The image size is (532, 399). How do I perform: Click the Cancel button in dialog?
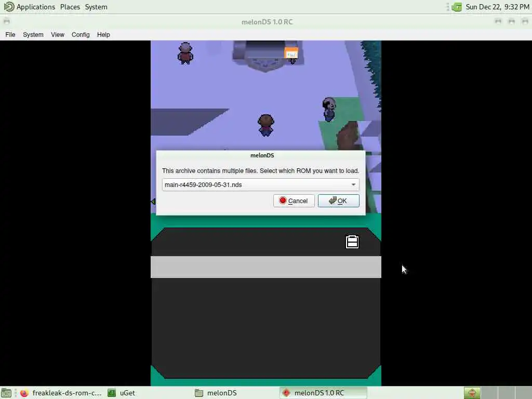294,201
